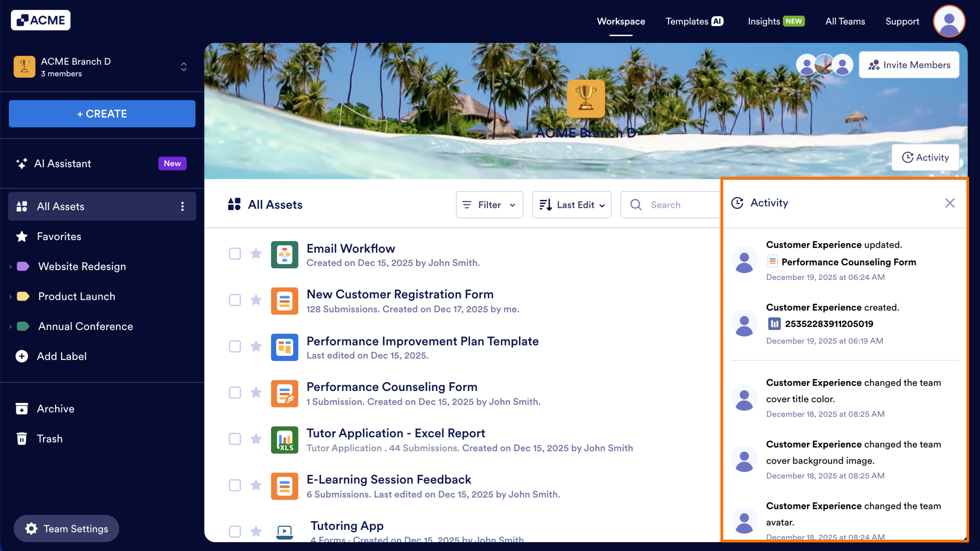980x551 pixels.
Task: Check the New Customer Registration Form checkbox
Action: pos(235,300)
